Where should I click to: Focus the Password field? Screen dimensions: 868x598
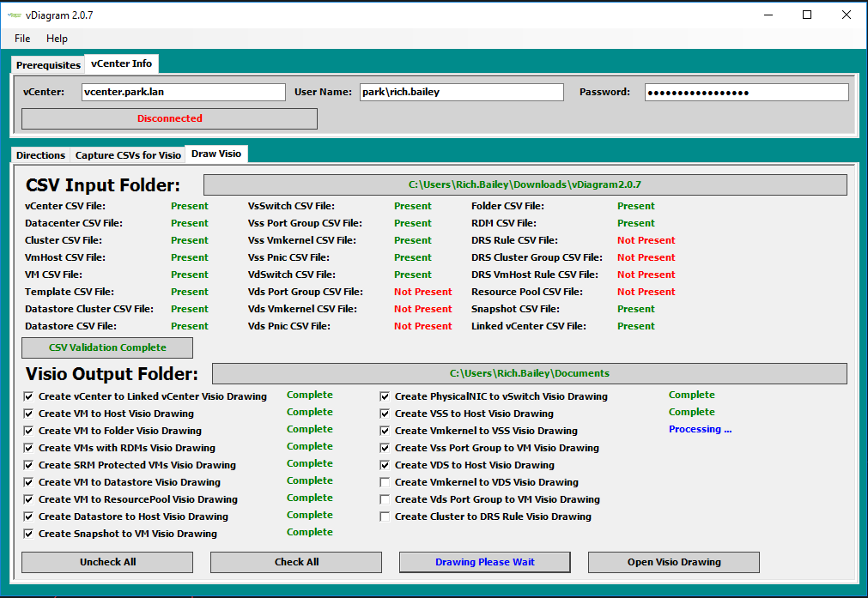tap(746, 92)
